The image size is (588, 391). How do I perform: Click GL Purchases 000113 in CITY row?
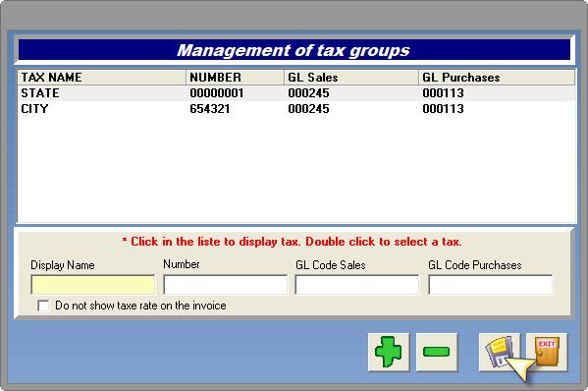444,109
